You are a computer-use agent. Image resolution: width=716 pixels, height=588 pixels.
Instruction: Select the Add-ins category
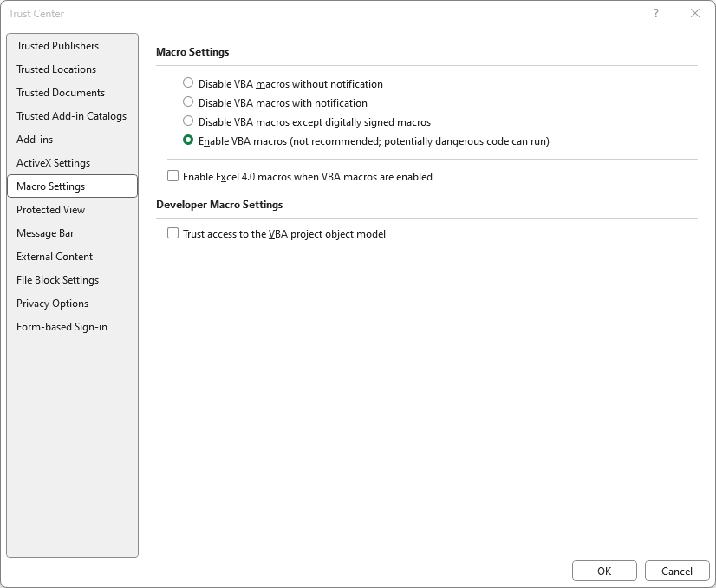point(35,140)
